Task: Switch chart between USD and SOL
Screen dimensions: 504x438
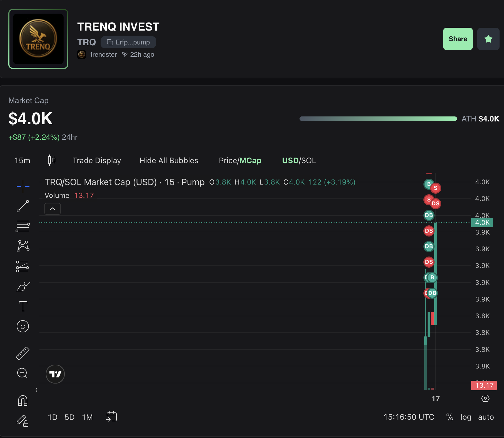Action: [x=299, y=161]
